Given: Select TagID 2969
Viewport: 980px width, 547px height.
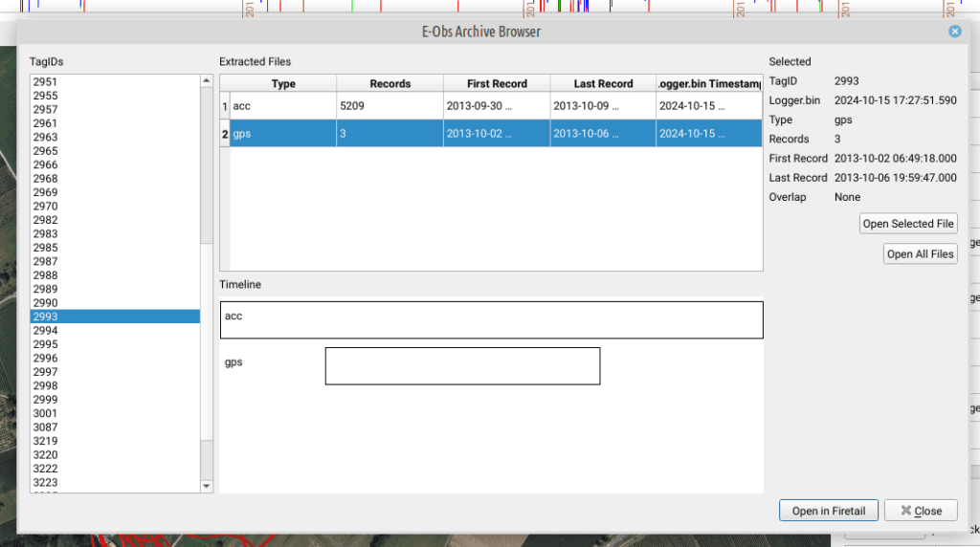Looking at the screenshot, I should (x=115, y=192).
